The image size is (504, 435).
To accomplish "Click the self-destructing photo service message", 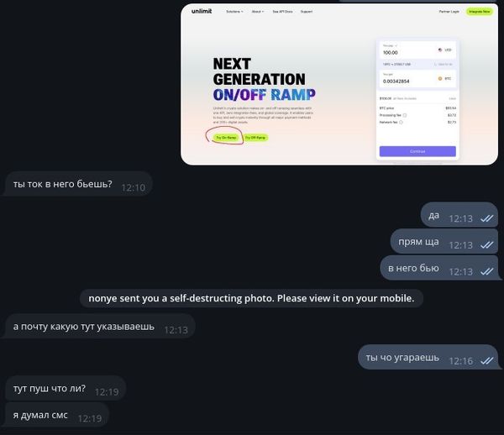I will 251,298.
